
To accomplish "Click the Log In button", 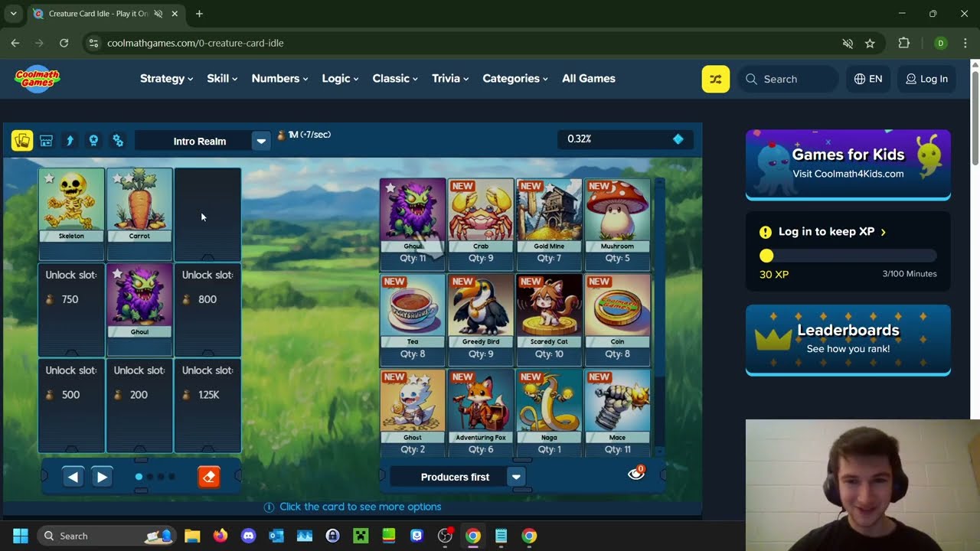I will click(926, 79).
